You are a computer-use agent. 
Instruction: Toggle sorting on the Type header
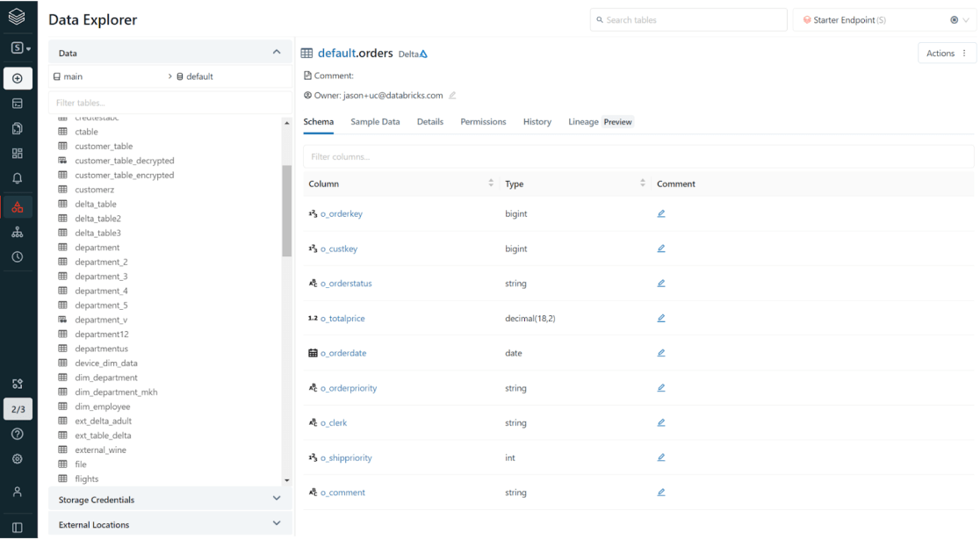641,184
